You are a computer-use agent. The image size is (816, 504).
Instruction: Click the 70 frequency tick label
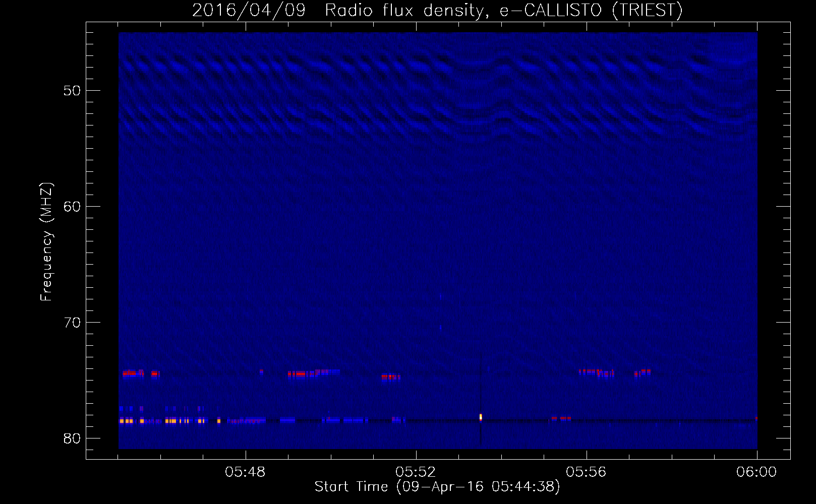coord(72,323)
